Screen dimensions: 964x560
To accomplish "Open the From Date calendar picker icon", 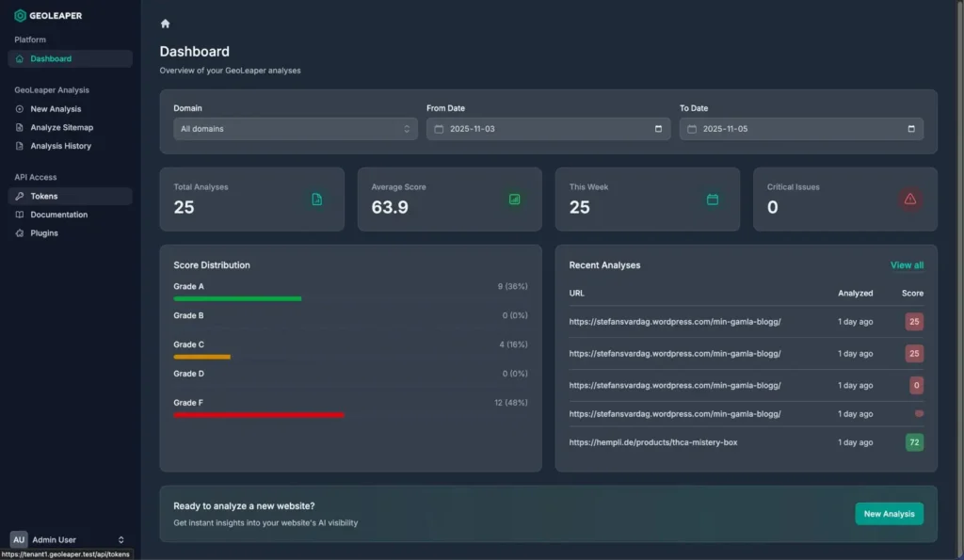I will point(658,129).
